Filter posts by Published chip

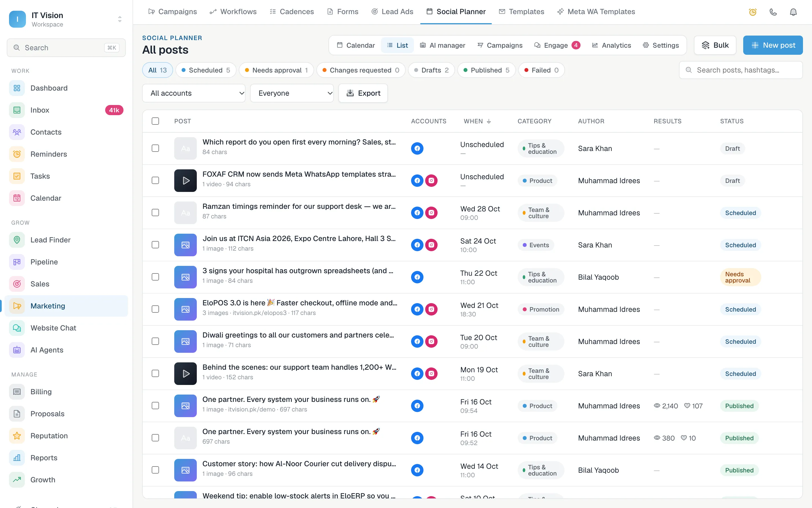[487, 70]
